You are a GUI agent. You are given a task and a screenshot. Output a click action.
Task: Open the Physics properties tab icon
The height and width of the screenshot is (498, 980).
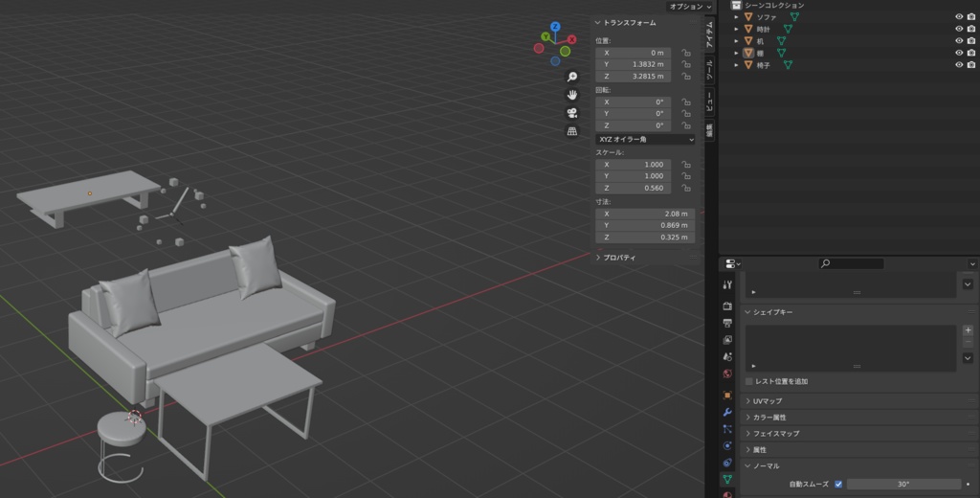coord(727,446)
